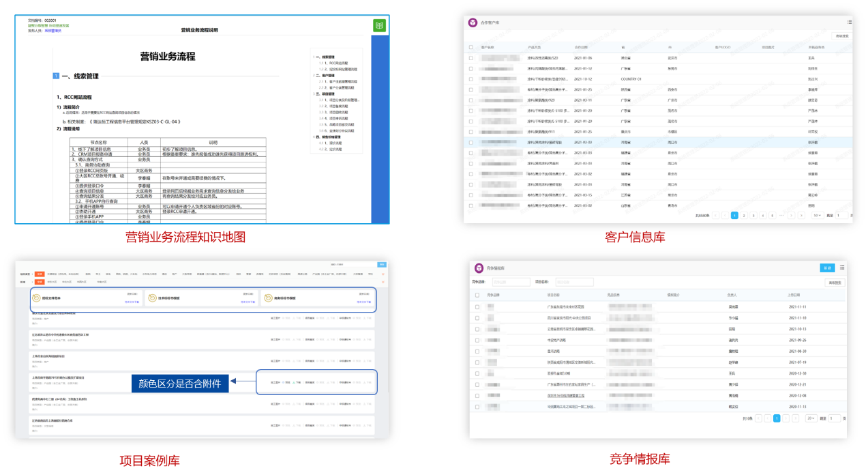Click the 技术标投书模板 card icon
This screenshot has height=475, width=868.
[x=151, y=298]
